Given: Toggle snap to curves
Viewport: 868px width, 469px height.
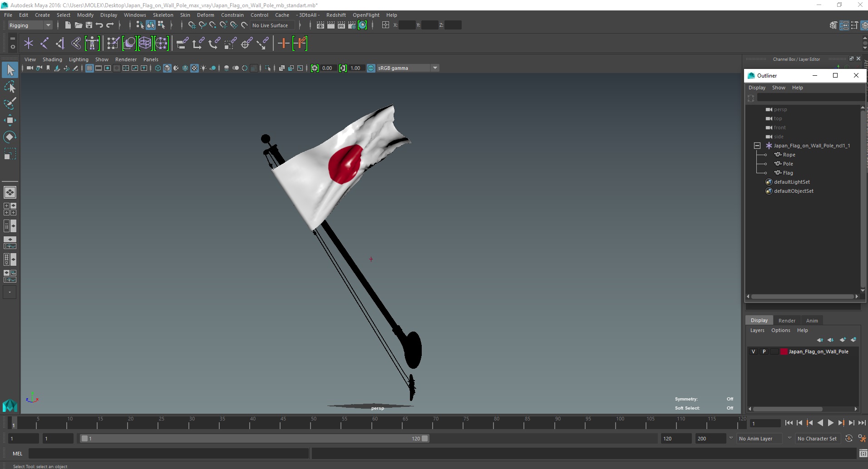Looking at the screenshot, I should (202, 25).
